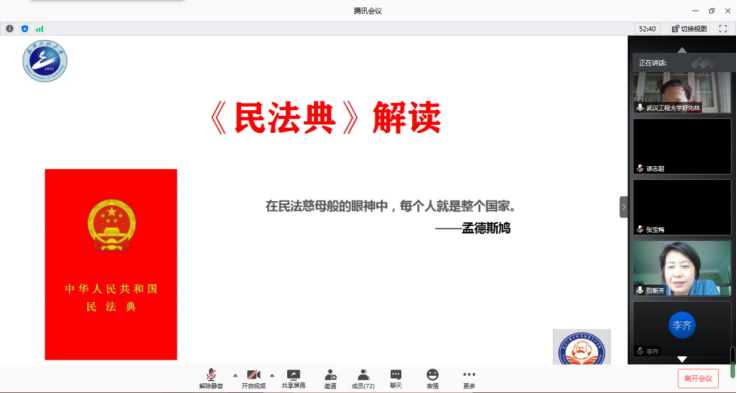Image resolution: width=737 pixels, height=393 pixels.
Task: Open meeting info circle icon
Action: pyautogui.click(x=9, y=29)
